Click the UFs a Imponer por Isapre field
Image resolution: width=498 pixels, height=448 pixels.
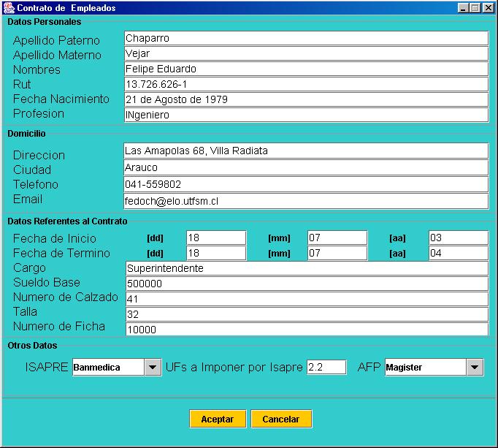tap(326, 368)
